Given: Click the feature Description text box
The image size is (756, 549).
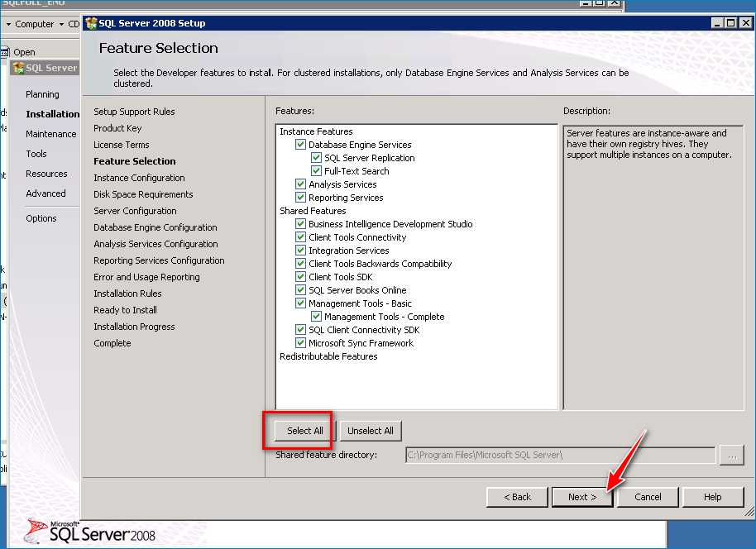Looking at the screenshot, I should click(x=653, y=268).
